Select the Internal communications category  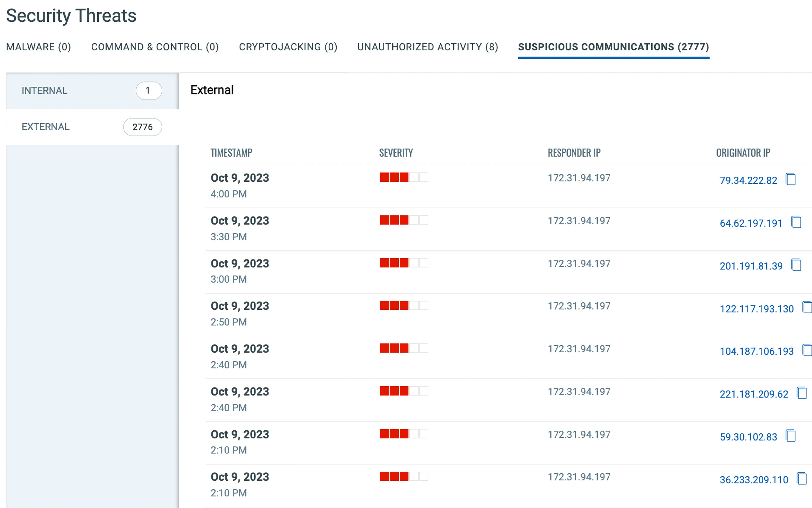pos(45,91)
